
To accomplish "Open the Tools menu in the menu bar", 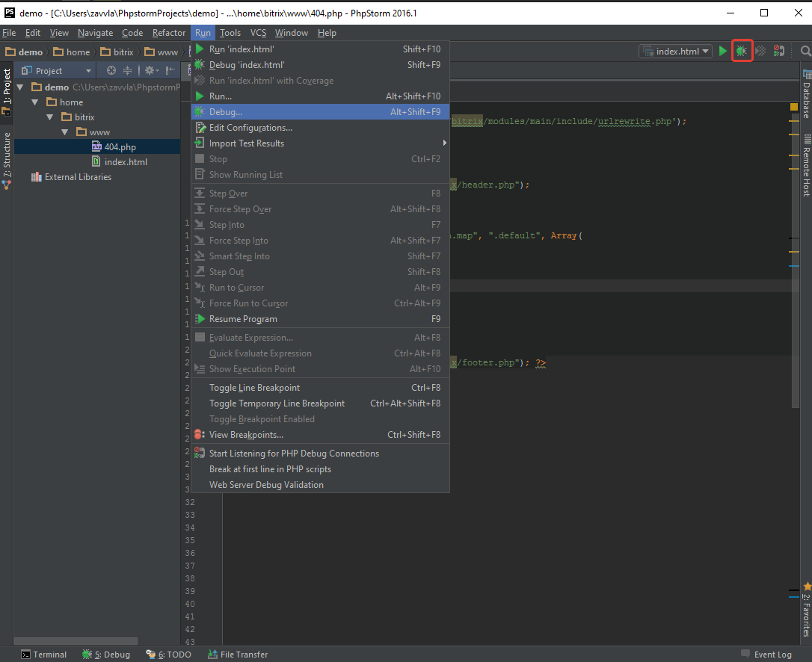I will (x=230, y=33).
